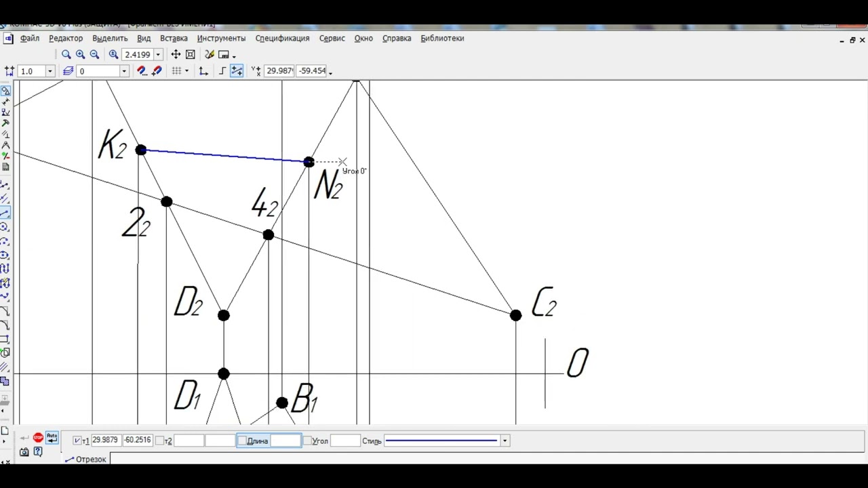Click the document icon left of Файл
This screenshot has width=868, height=488.
(x=8, y=39)
